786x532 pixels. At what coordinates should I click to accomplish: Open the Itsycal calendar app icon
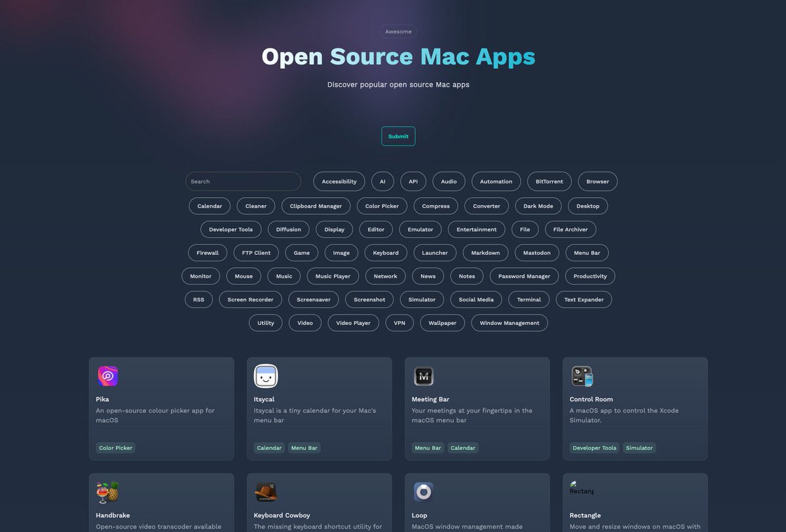(x=265, y=376)
